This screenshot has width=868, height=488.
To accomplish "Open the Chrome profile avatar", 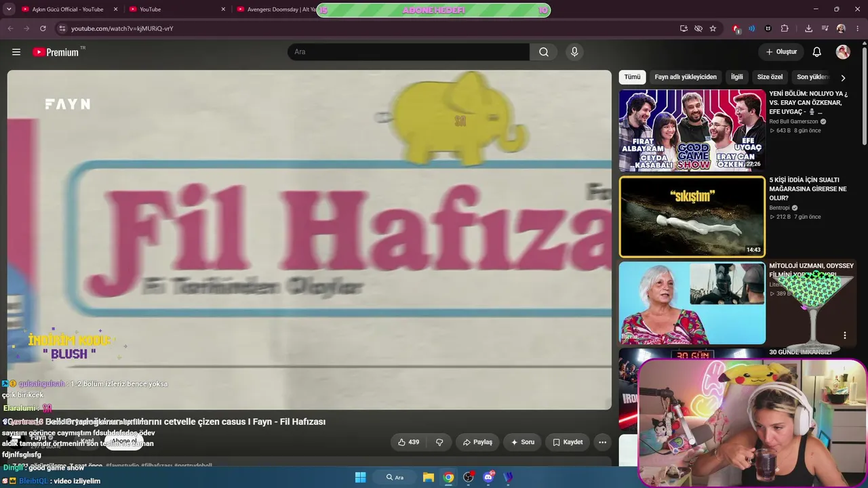I will click(x=841, y=28).
